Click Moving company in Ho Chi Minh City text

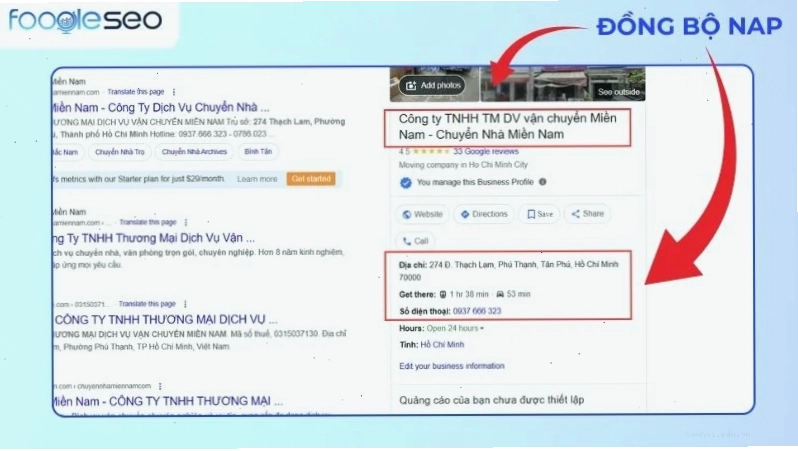point(463,165)
